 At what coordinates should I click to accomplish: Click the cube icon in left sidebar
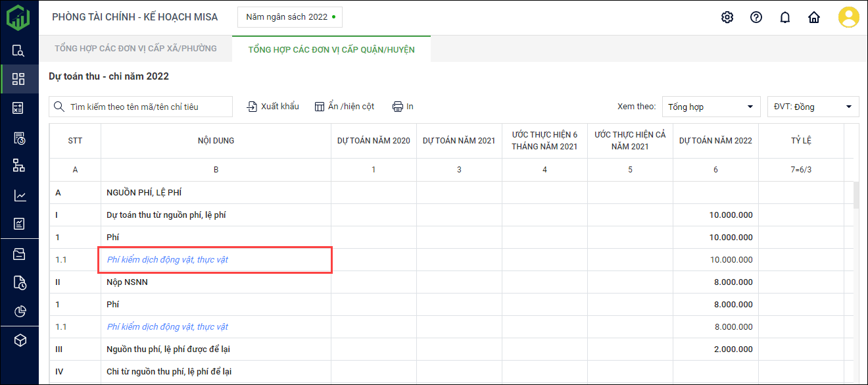click(19, 340)
